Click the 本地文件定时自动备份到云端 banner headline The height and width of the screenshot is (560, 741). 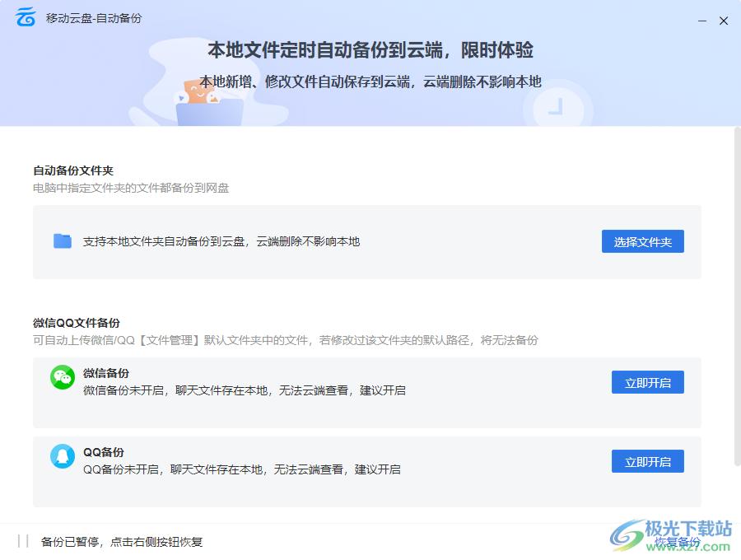(370, 50)
